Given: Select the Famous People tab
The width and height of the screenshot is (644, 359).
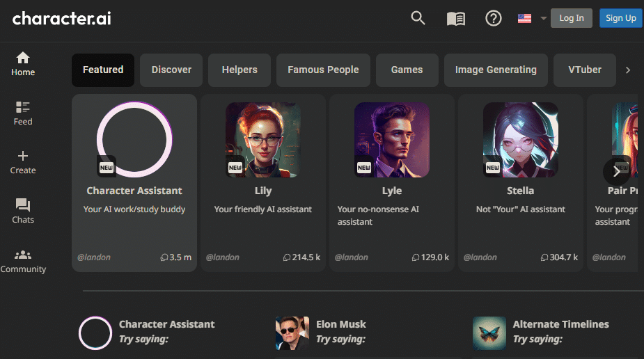Looking at the screenshot, I should click(323, 70).
